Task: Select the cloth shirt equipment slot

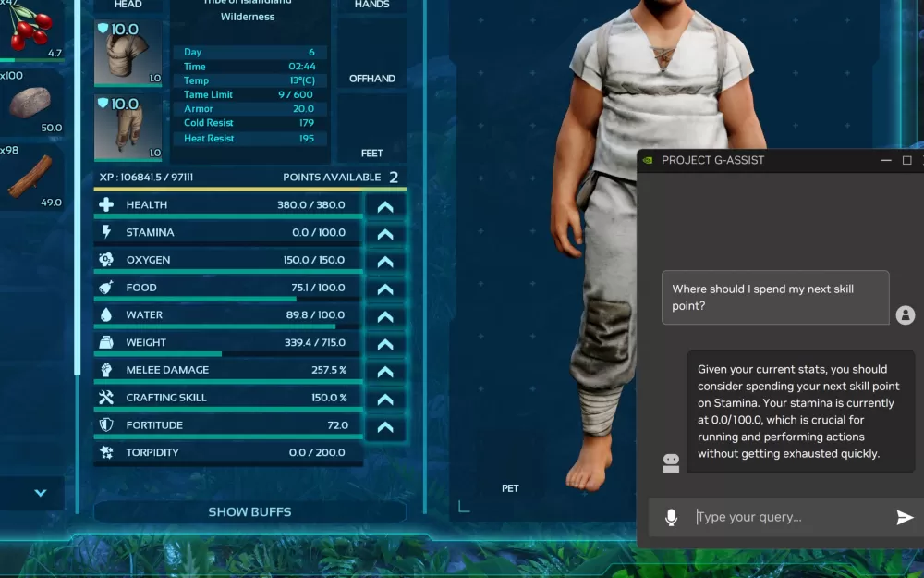Action: tap(128, 53)
